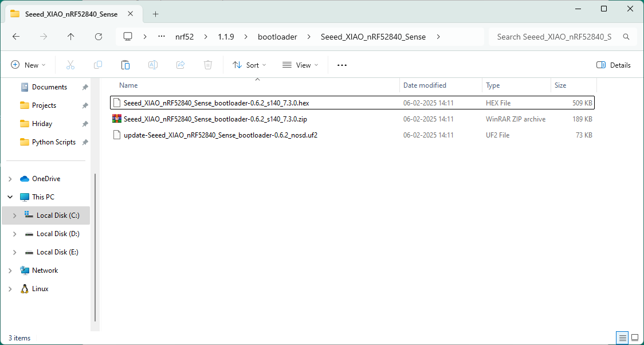
Task: Click the Rename icon in toolbar
Action: pyautogui.click(x=153, y=65)
